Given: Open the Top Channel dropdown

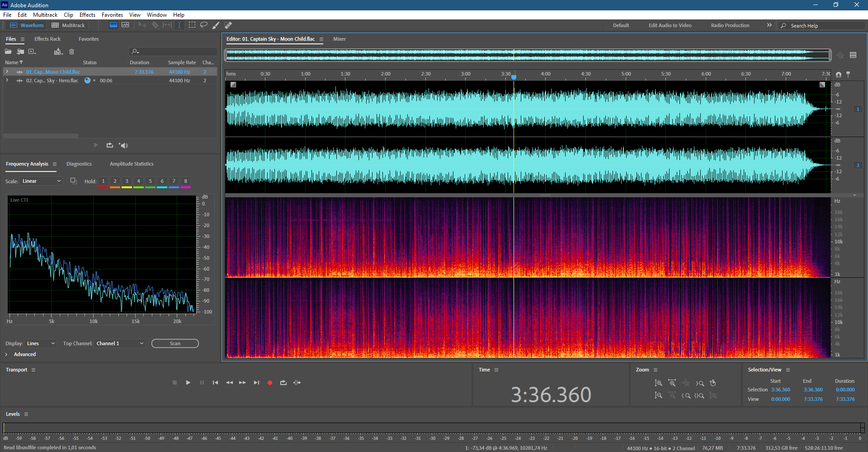Looking at the screenshot, I should click(120, 343).
